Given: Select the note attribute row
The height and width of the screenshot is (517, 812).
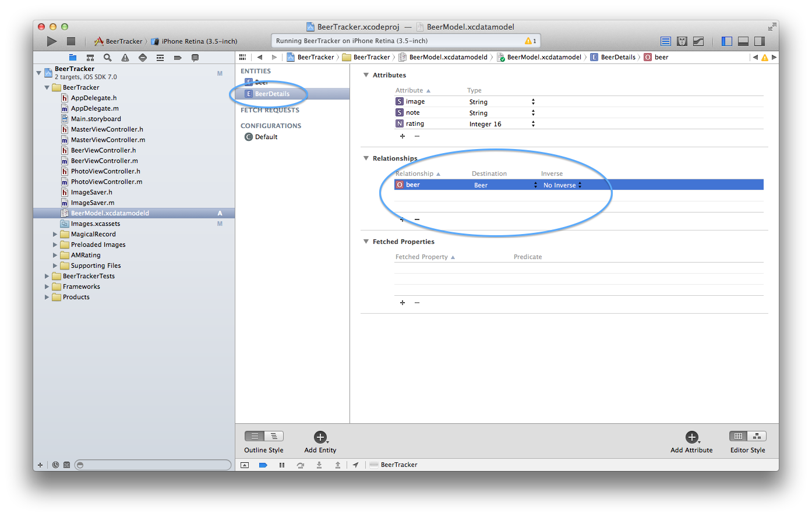Looking at the screenshot, I should point(579,113).
